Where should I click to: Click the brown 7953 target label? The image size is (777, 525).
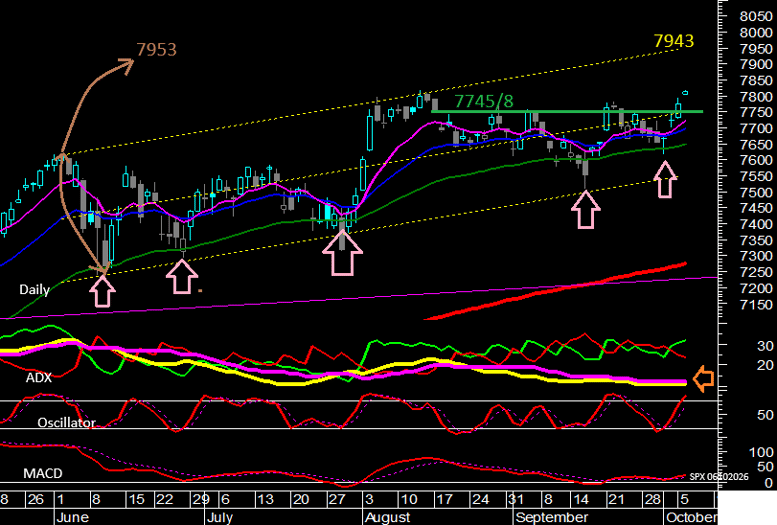point(157,50)
